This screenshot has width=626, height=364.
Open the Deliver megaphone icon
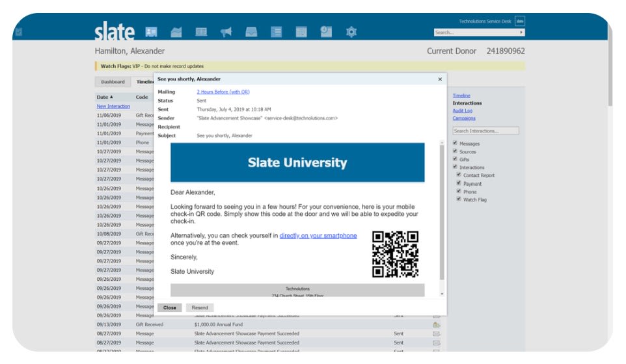point(226,32)
